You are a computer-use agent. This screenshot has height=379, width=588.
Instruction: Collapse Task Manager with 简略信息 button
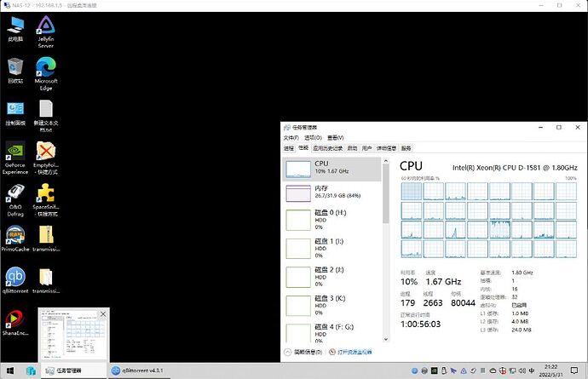tap(306, 351)
